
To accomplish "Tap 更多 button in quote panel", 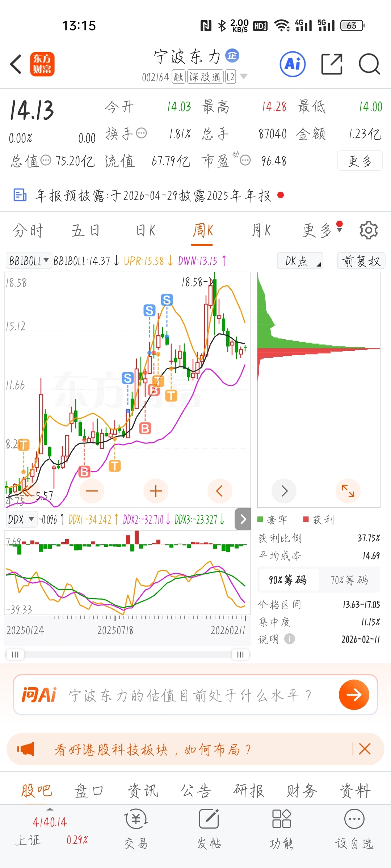I will (360, 161).
